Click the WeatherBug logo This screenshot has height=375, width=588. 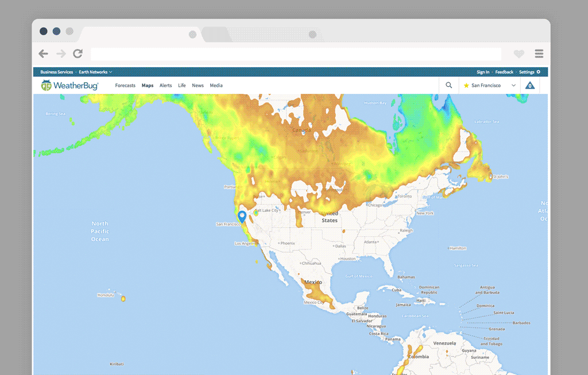coord(69,86)
